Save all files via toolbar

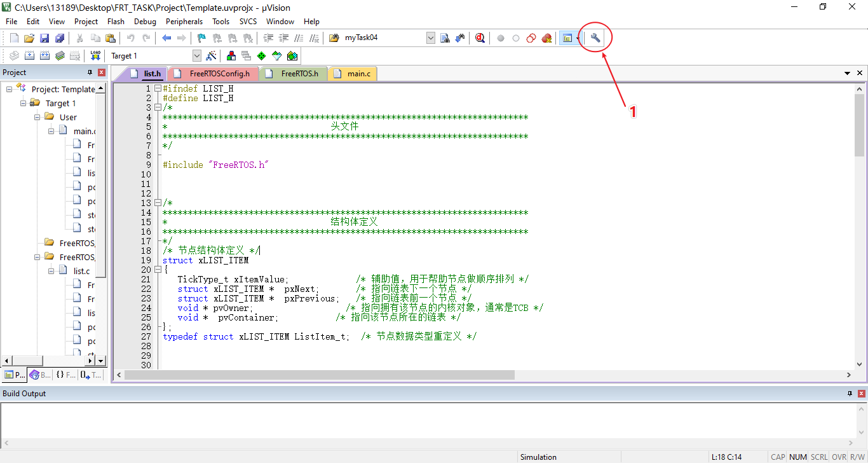coord(60,38)
